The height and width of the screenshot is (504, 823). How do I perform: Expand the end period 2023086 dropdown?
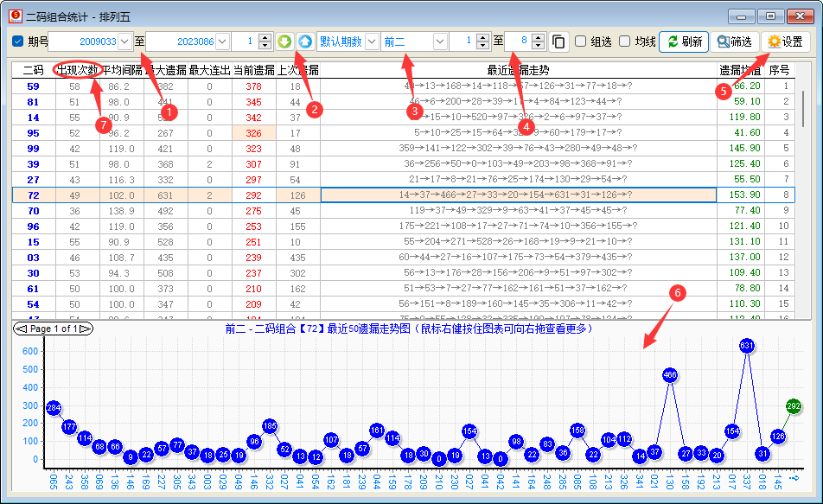[x=222, y=41]
